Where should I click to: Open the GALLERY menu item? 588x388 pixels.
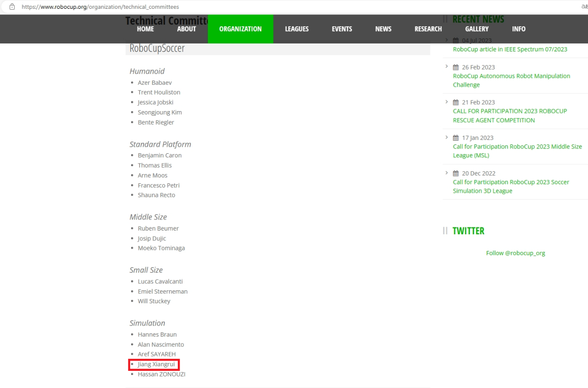point(477,29)
